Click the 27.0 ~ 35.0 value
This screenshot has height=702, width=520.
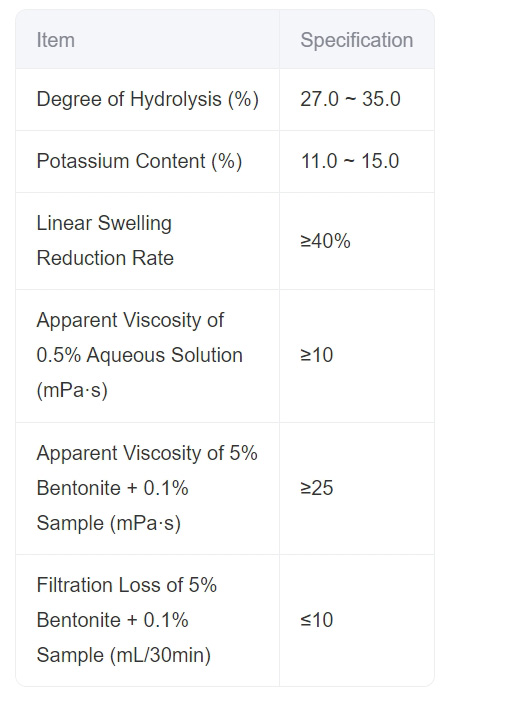(x=350, y=99)
